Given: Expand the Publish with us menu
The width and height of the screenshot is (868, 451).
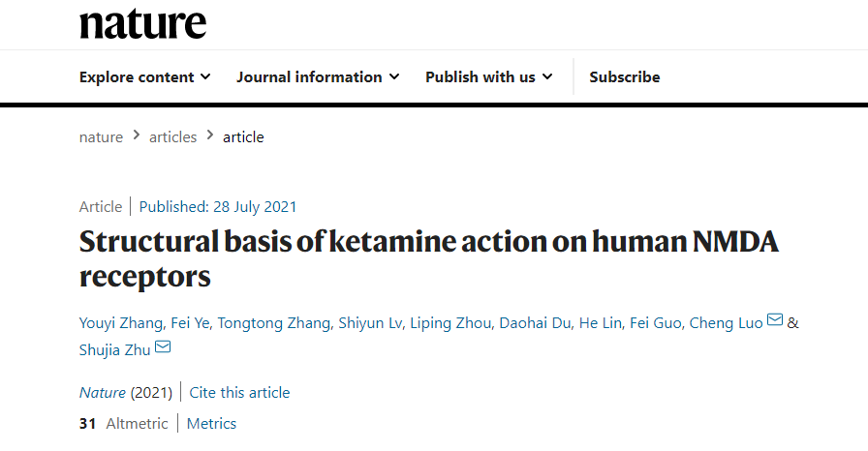Looking at the screenshot, I should [x=488, y=77].
